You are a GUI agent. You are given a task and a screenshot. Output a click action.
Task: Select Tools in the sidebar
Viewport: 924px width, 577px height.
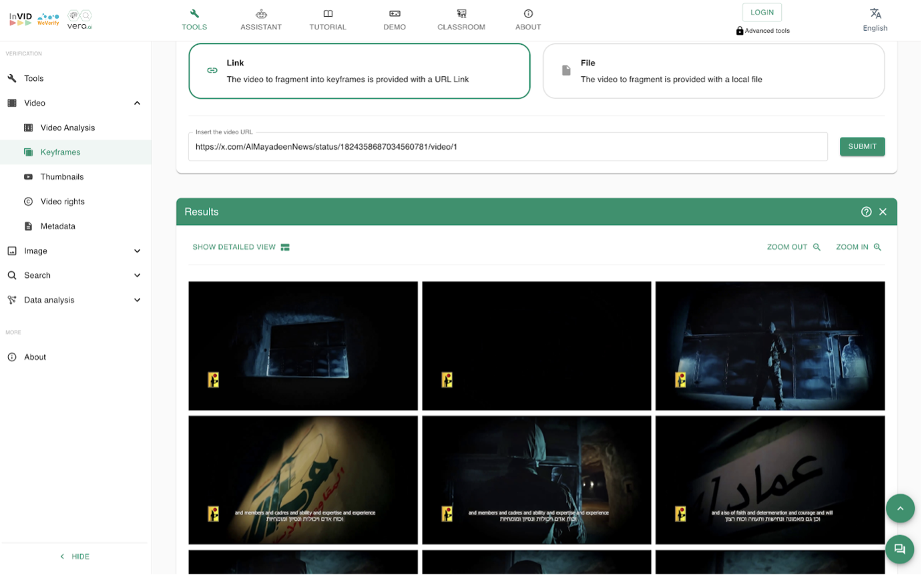coord(76,78)
